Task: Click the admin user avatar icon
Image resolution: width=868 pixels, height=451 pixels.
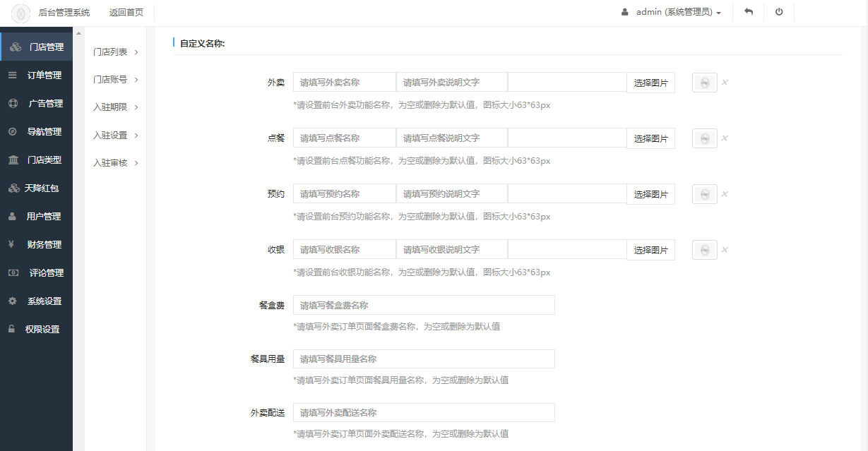Action: click(x=624, y=12)
